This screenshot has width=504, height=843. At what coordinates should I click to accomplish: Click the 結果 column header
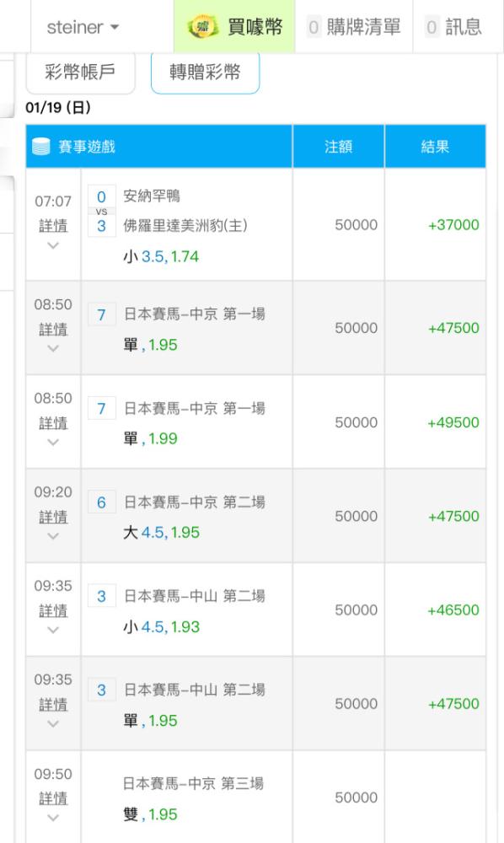tap(435, 146)
